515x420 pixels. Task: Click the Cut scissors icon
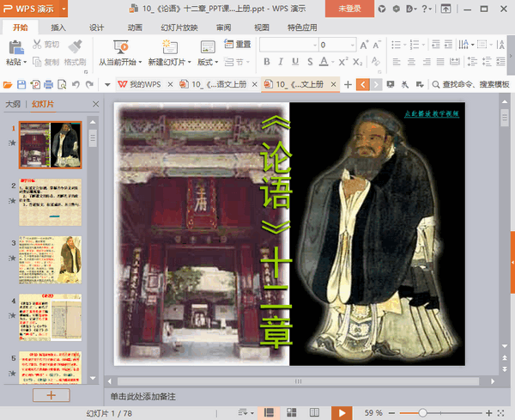(x=37, y=44)
